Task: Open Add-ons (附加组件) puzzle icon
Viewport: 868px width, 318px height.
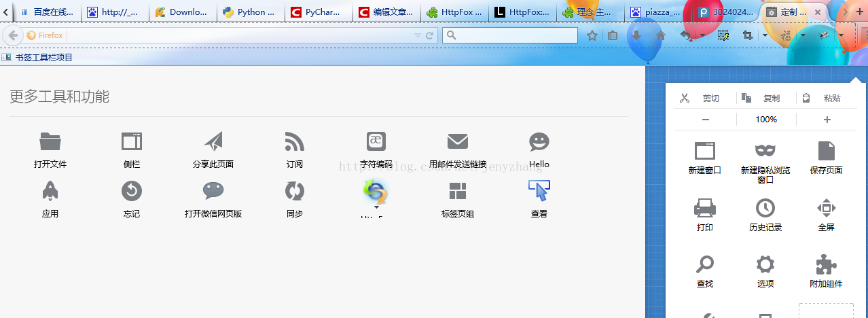Action: point(827,264)
